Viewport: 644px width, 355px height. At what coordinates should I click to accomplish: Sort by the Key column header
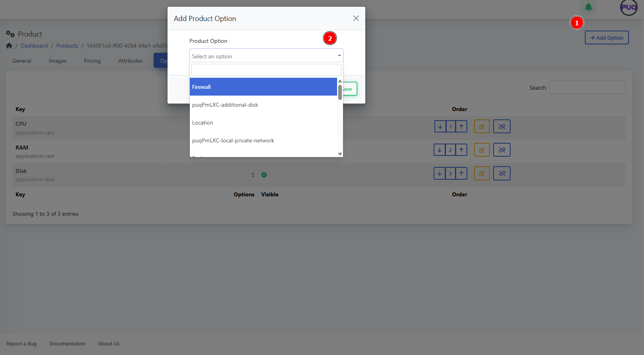click(20, 109)
